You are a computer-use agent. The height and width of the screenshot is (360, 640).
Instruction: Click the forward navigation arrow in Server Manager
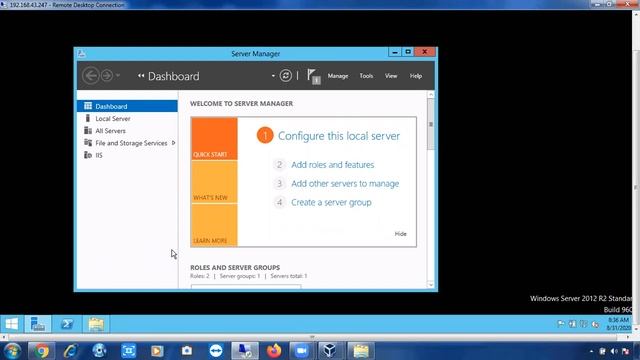click(x=107, y=76)
